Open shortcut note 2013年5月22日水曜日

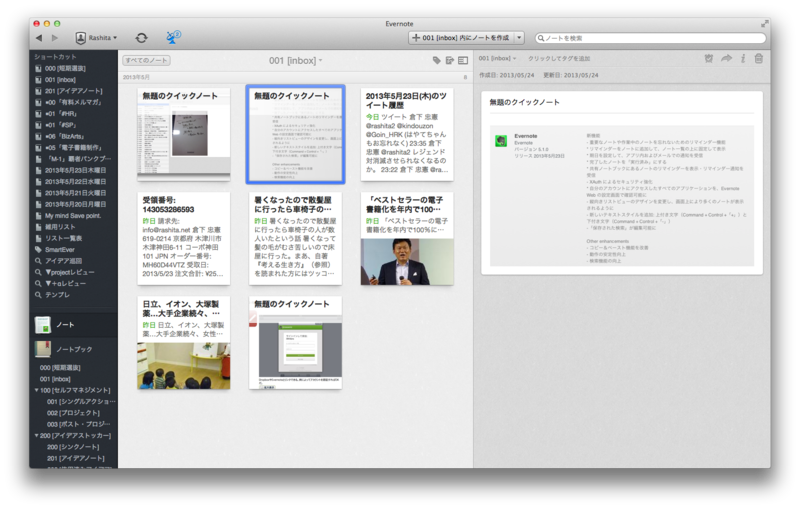75,182
